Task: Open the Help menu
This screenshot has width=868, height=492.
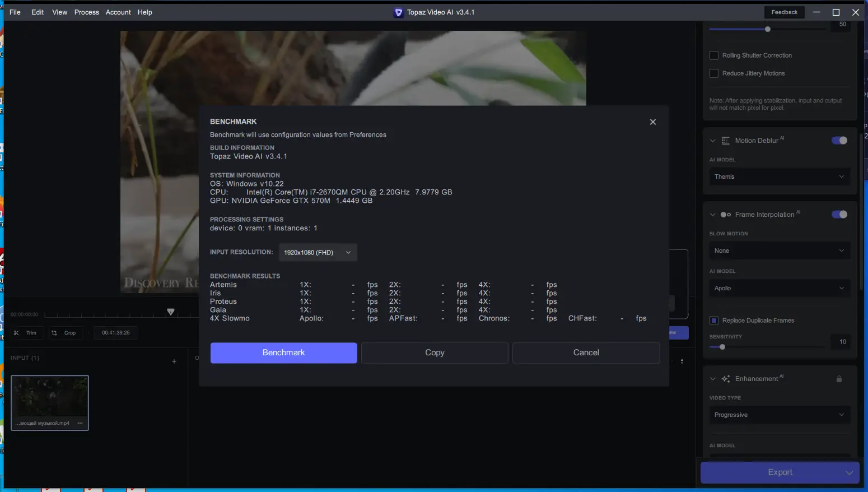Action: [145, 12]
